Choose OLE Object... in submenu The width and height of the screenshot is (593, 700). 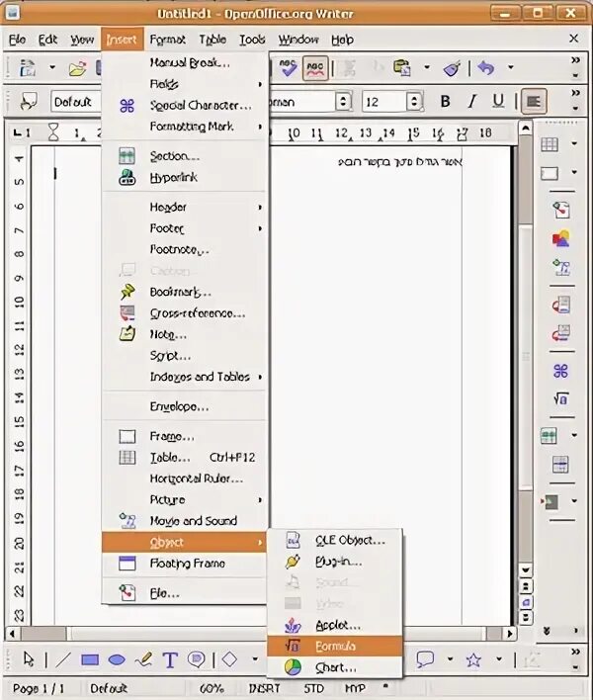pos(335,540)
